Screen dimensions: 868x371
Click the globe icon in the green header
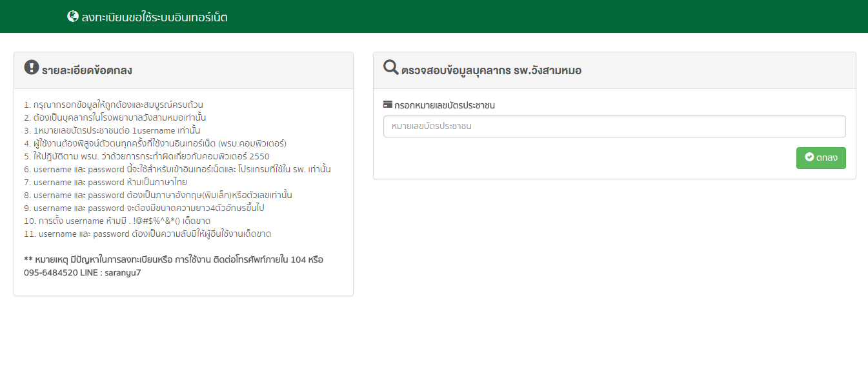pyautogui.click(x=73, y=16)
